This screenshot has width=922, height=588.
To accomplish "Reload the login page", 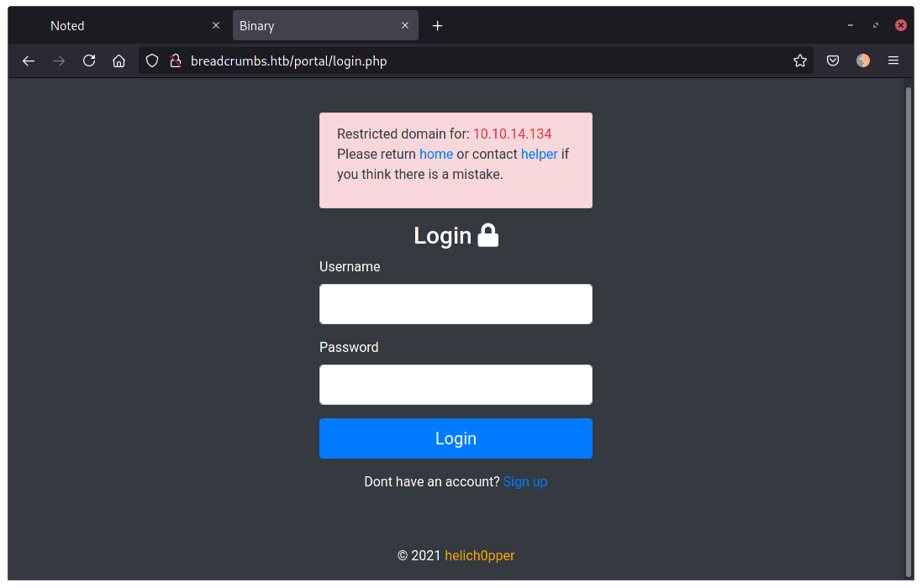I will coord(89,60).
